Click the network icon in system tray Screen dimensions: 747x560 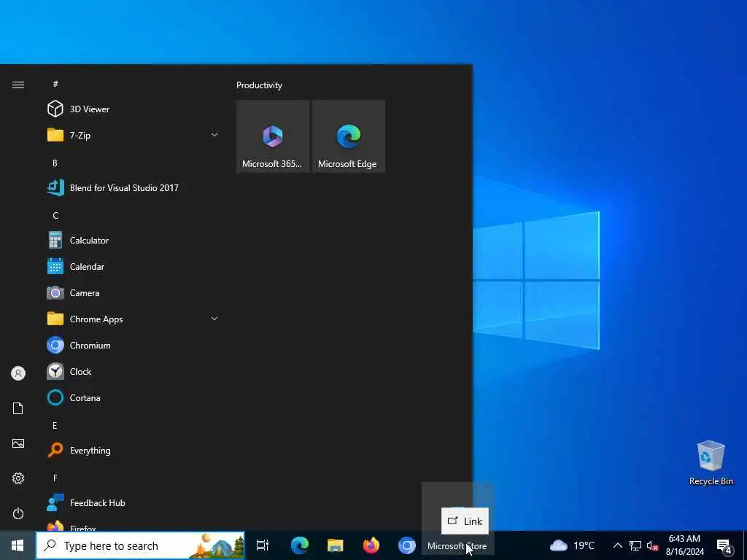635,545
